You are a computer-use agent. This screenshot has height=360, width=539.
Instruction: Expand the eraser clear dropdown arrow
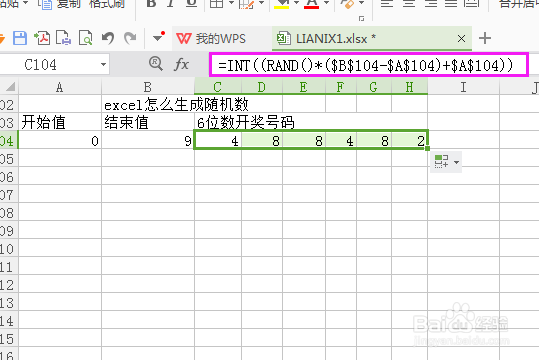361,3
